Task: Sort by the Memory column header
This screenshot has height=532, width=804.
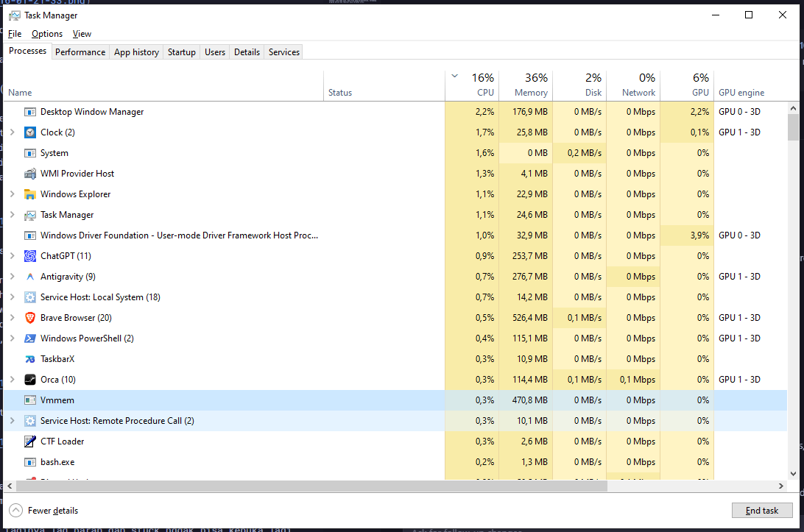Action: (x=526, y=85)
